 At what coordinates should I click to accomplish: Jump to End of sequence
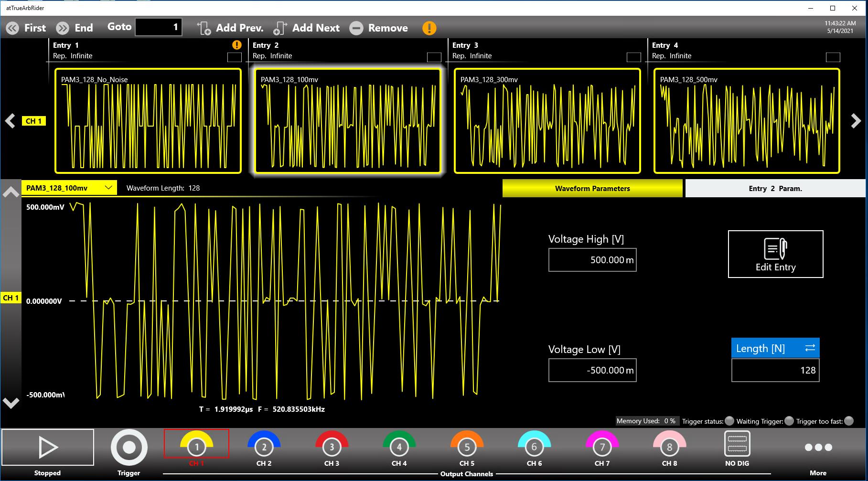point(75,28)
